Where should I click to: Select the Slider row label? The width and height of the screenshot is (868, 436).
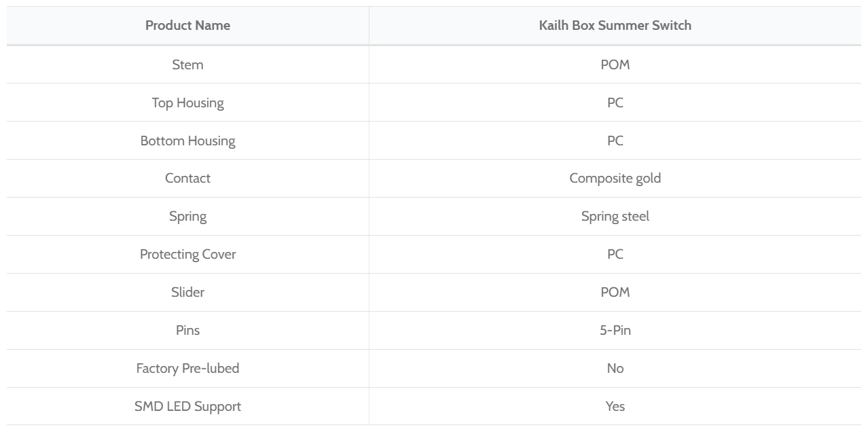187,292
